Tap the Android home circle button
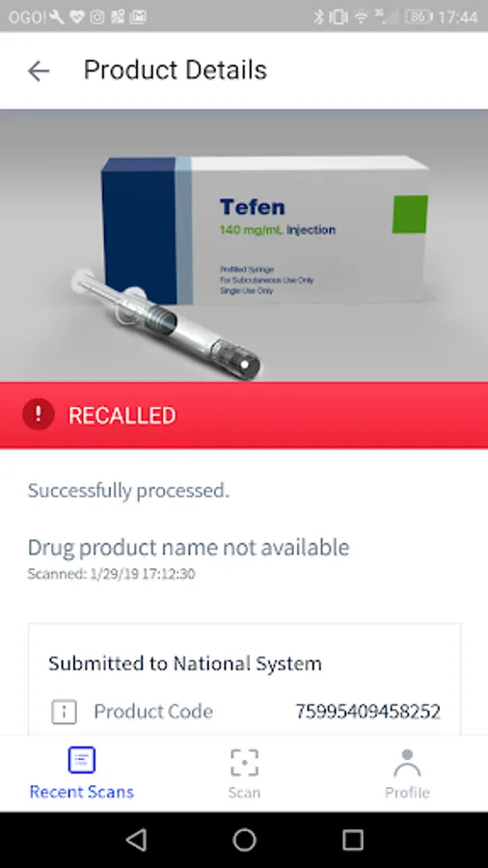 pos(244,840)
